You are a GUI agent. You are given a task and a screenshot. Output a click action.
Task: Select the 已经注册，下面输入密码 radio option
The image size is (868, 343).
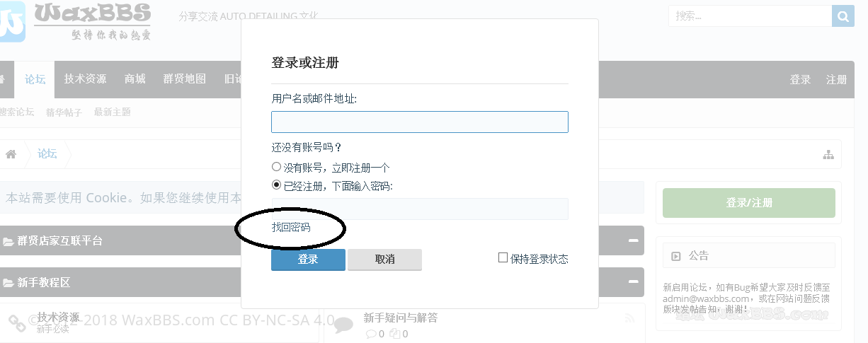(277, 185)
